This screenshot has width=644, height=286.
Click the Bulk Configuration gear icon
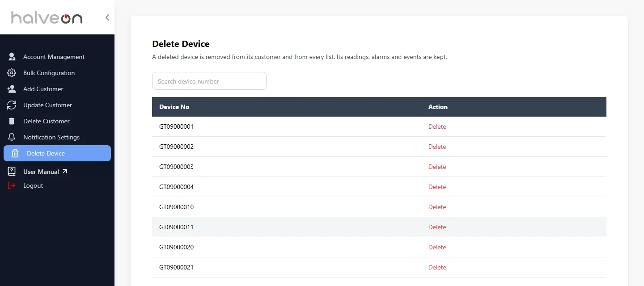(x=12, y=73)
